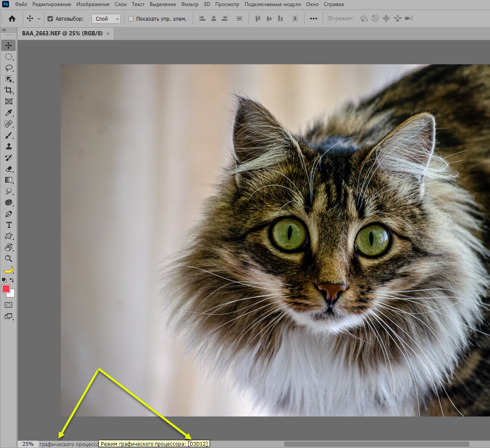Click Move tool preset icon in options bar
Viewport: 490px width, 448px height.
pos(30,19)
